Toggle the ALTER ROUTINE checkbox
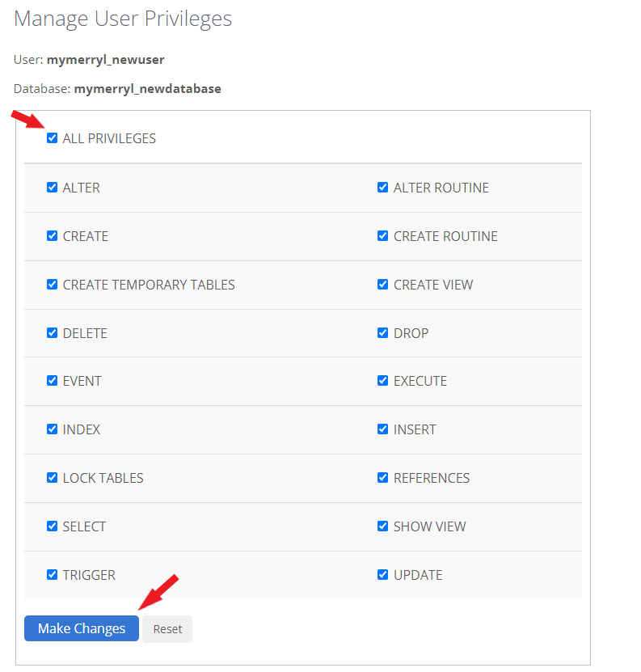Screen dimensions: 641x672 [x=382, y=188]
